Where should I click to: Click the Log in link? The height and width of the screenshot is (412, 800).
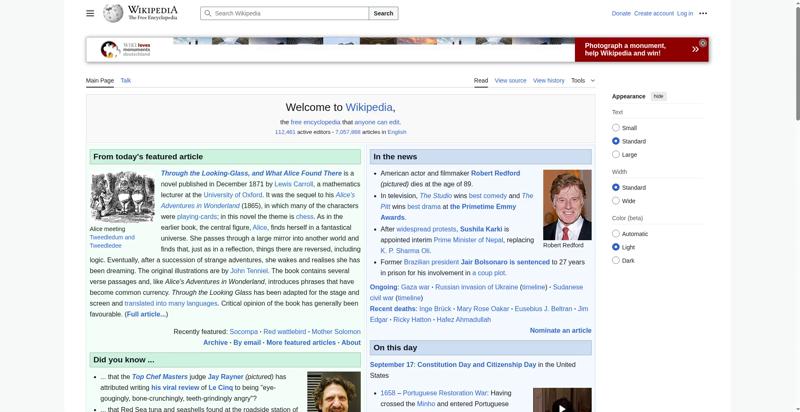[685, 13]
